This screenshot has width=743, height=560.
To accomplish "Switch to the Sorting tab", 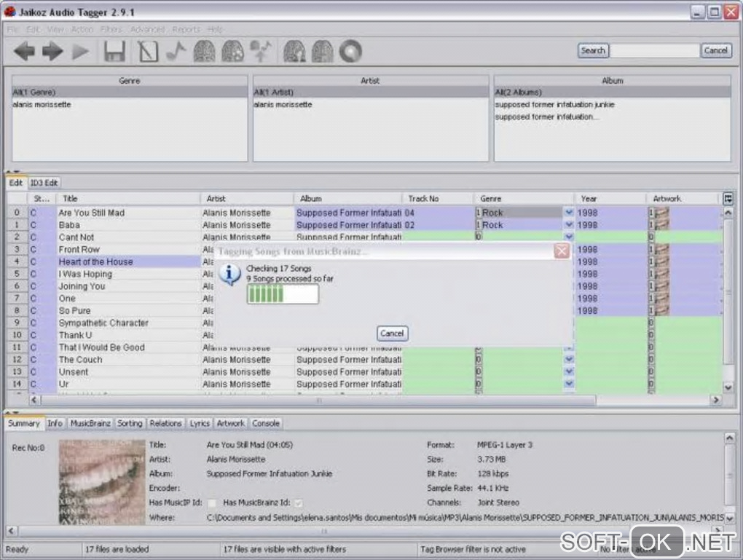I will [130, 424].
